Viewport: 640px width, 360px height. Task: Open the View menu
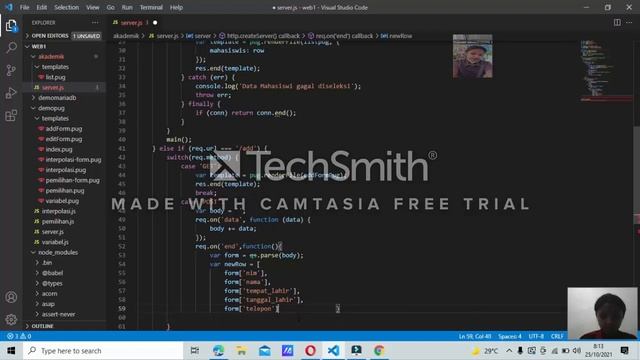(x=93, y=7)
